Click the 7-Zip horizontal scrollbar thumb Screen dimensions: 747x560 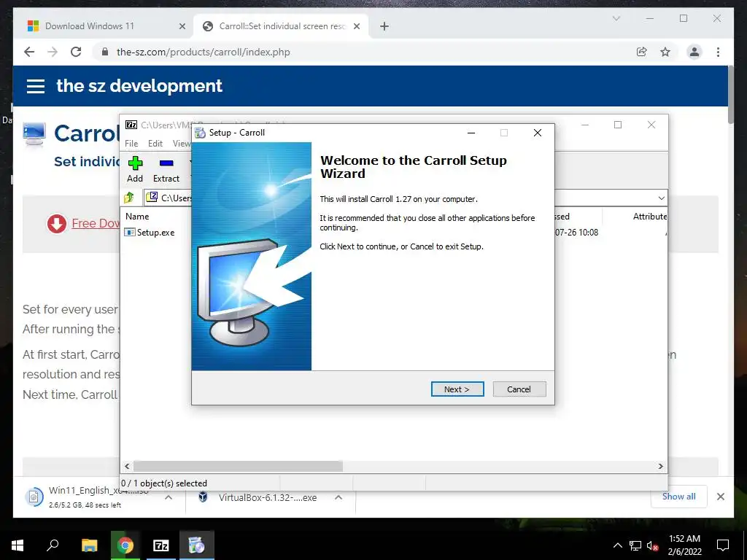click(238, 466)
